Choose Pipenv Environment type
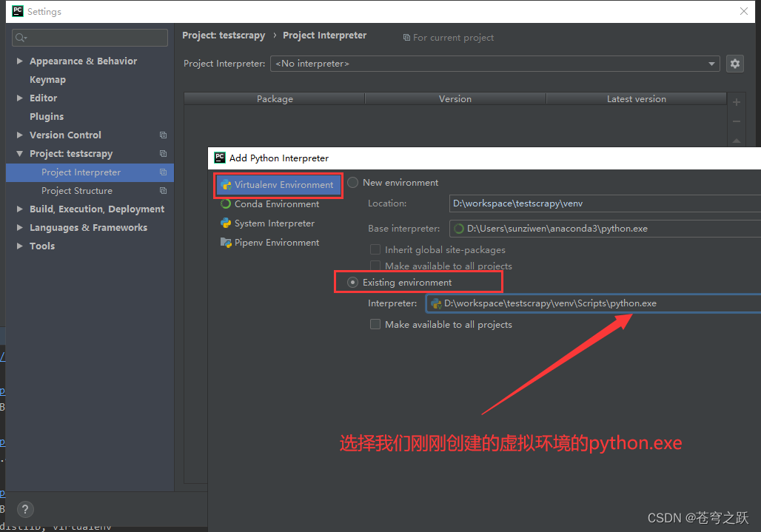 pos(277,243)
